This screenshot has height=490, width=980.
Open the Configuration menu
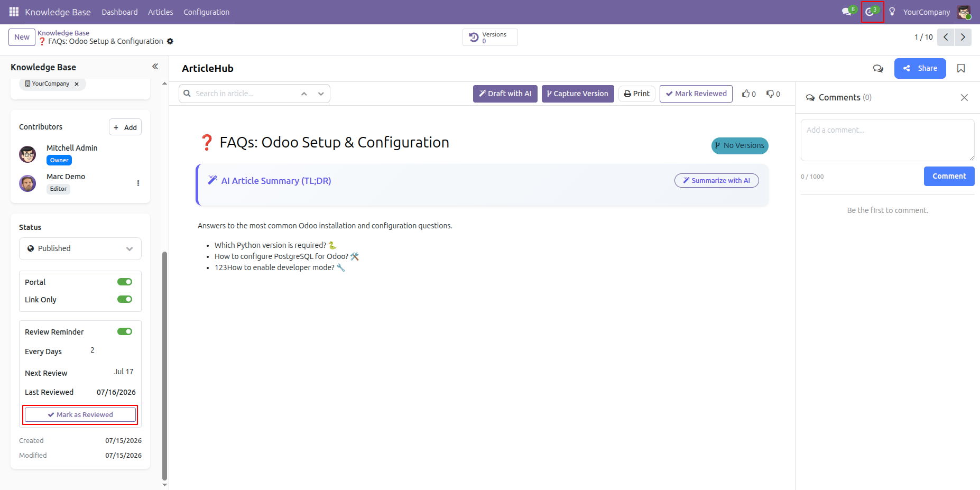(206, 12)
